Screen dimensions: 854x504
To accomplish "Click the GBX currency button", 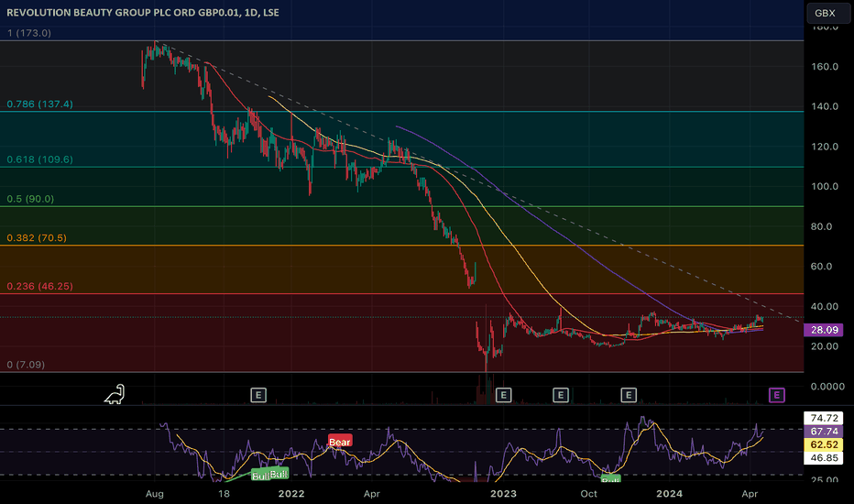I will [827, 13].
